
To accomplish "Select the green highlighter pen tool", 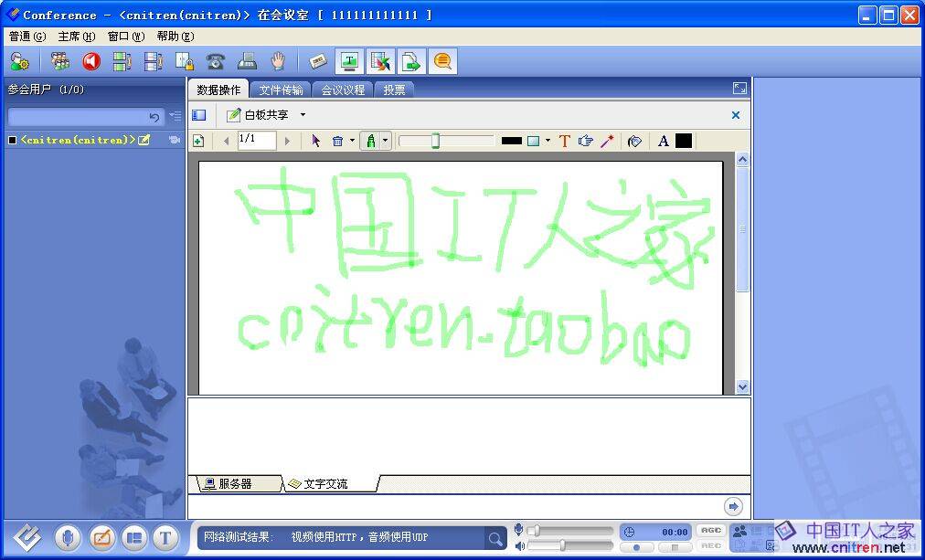I will tap(370, 141).
